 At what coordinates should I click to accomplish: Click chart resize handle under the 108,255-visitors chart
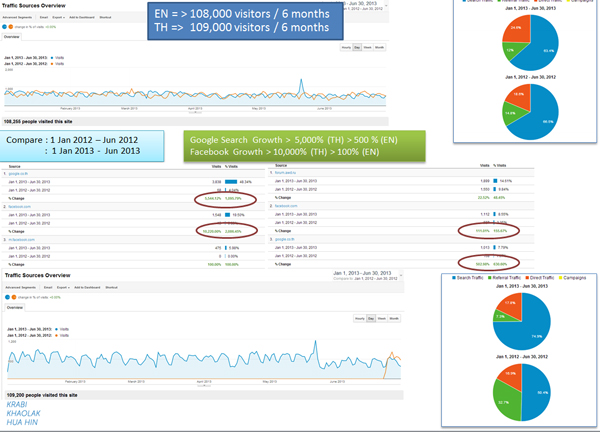(x=195, y=112)
